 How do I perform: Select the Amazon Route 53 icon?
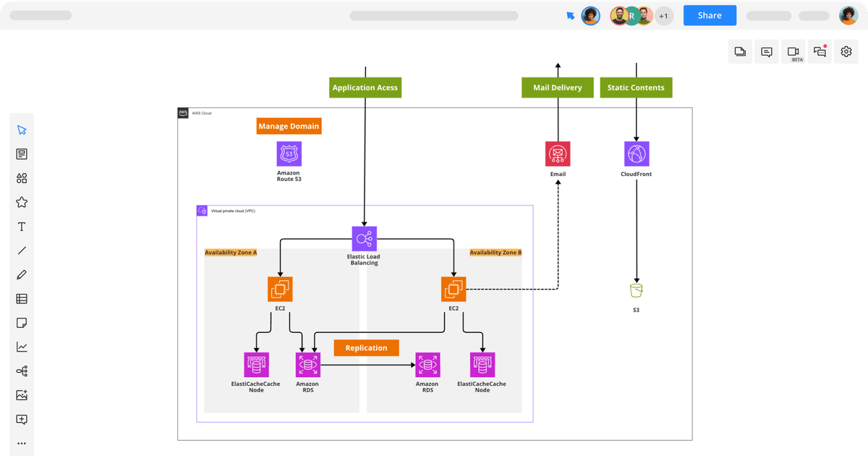coord(289,154)
